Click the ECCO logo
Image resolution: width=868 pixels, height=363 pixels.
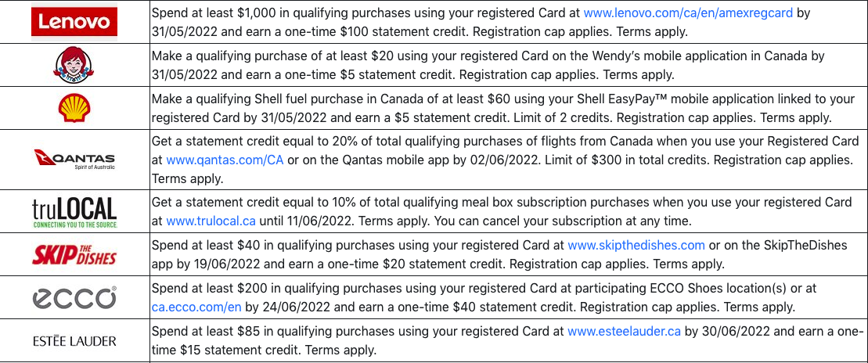point(74,297)
